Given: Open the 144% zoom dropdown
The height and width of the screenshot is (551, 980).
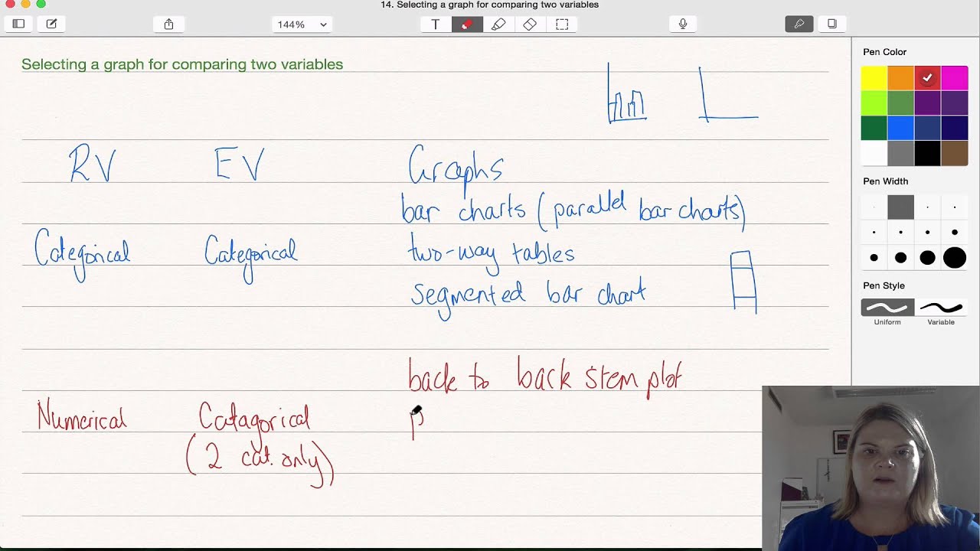Looking at the screenshot, I should 302,24.
